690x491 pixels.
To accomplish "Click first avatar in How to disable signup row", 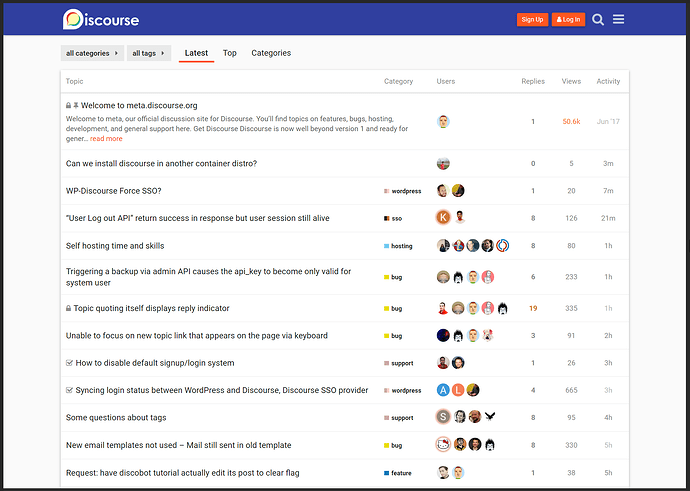I will click(x=443, y=363).
